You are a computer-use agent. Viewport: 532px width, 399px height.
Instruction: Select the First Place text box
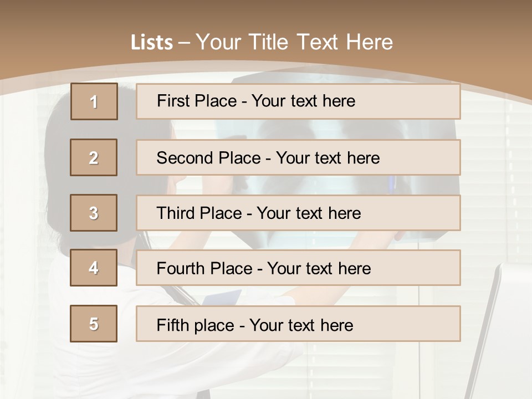point(298,101)
